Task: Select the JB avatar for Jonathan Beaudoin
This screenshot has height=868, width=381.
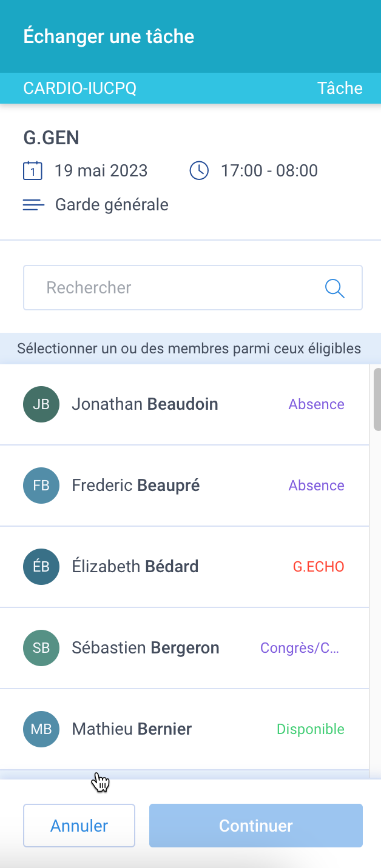Action: [41, 404]
